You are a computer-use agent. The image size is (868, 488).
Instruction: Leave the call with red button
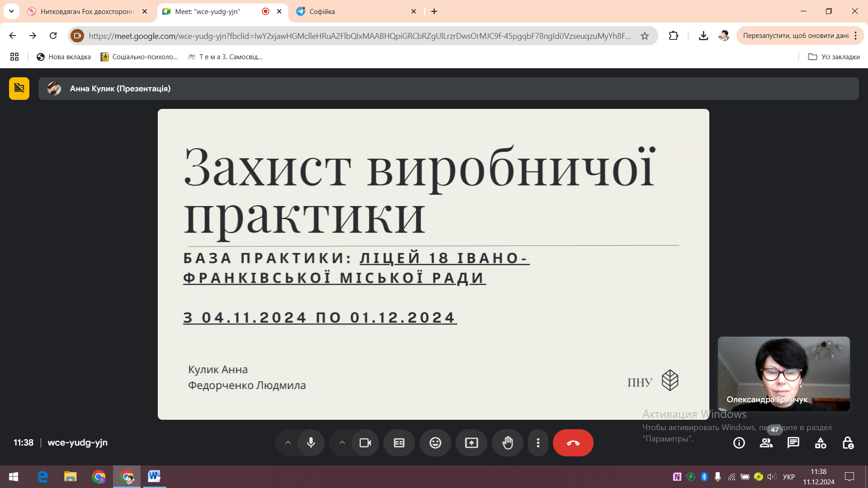[x=573, y=443]
